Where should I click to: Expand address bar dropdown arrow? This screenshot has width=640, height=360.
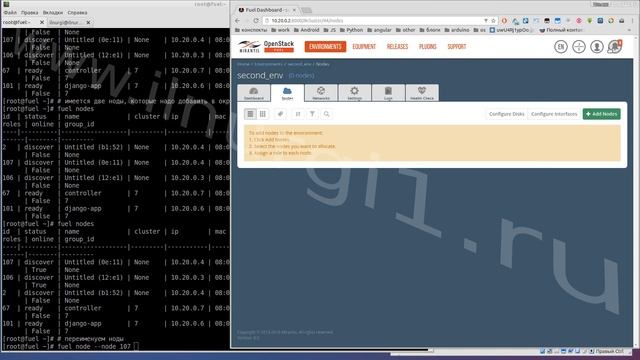[486, 20]
